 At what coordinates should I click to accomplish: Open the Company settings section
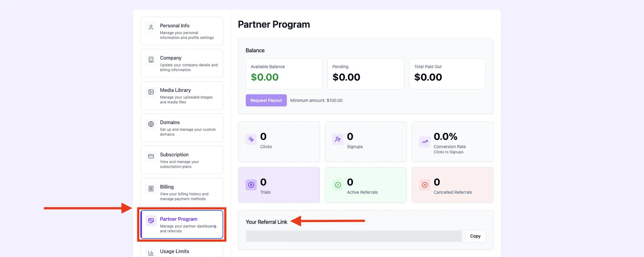[182, 63]
